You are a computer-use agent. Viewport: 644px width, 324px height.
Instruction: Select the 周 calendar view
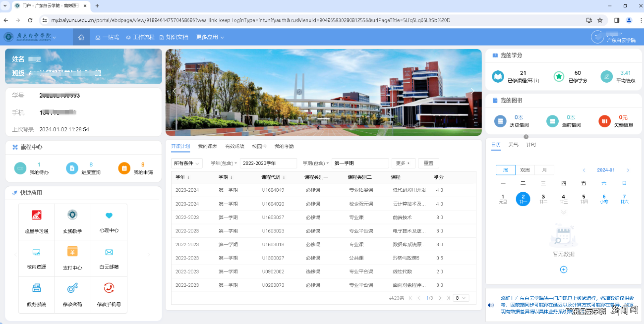[x=505, y=169]
